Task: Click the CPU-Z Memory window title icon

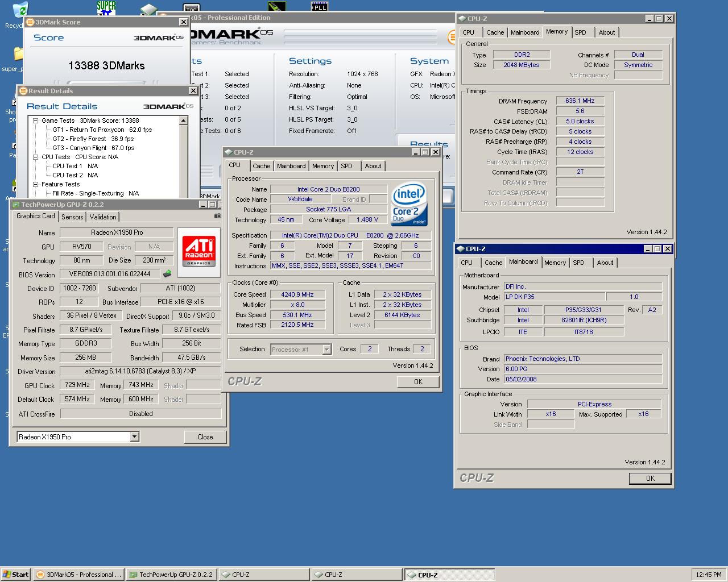Action: pyautogui.click(x=462, y=19)
